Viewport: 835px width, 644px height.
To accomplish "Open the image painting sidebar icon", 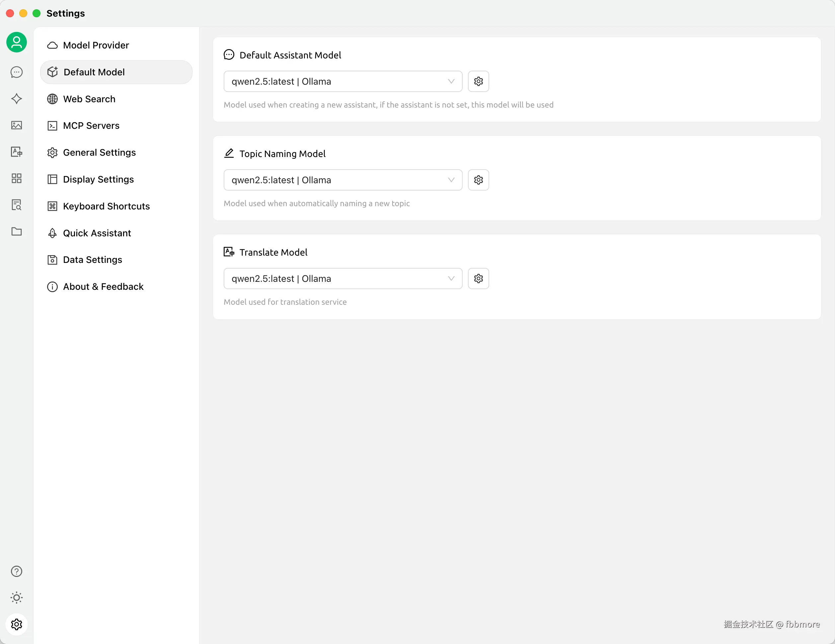I will click(17, 125).
